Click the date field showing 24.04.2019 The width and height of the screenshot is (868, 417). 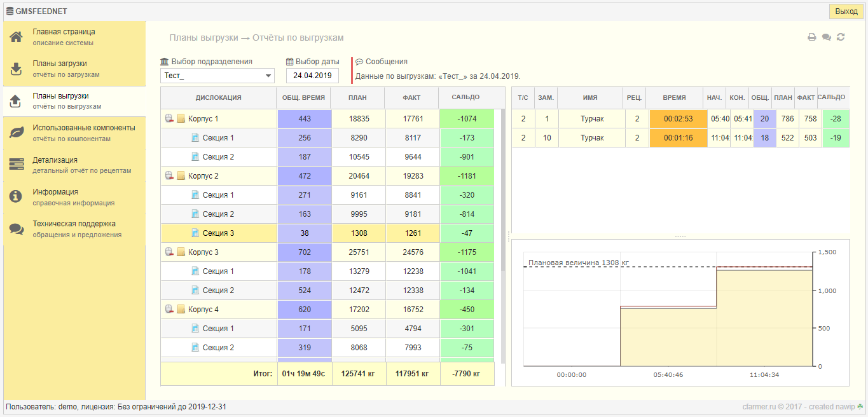[312, 76]
